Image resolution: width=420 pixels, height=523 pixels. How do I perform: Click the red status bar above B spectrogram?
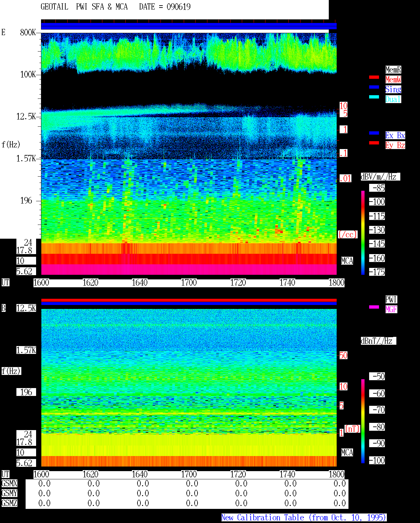(189, 300)
